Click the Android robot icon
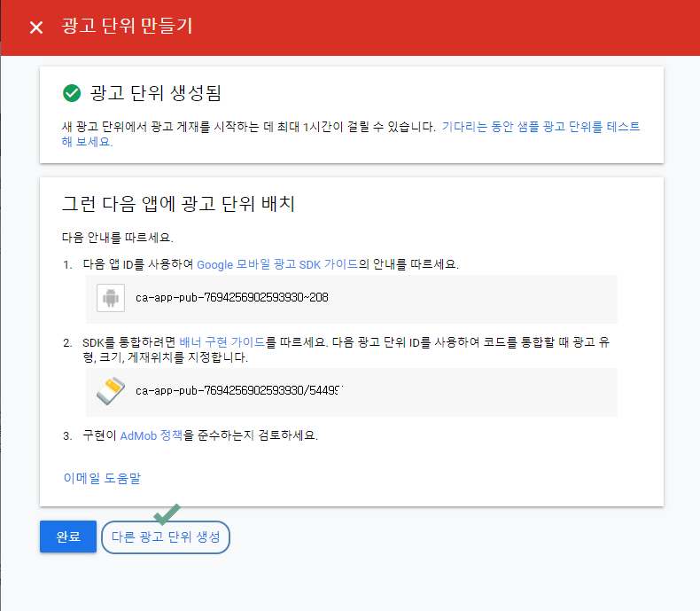Screen dimensions: 700x611 (x=111, y=299)
